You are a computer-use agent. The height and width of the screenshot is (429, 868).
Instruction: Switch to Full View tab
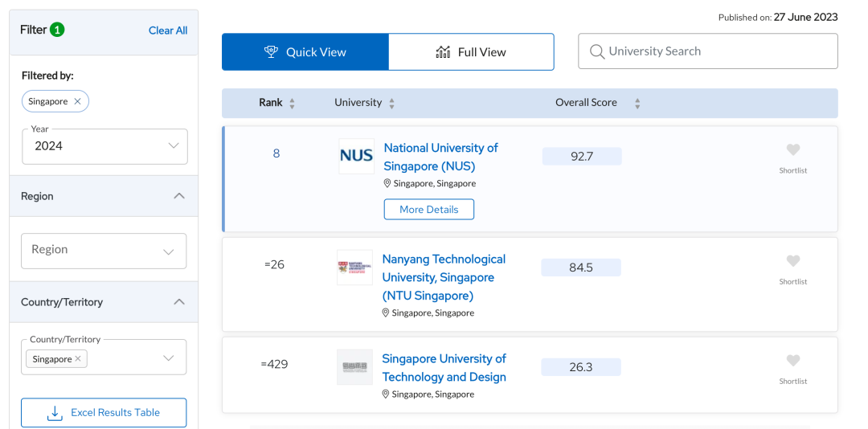(x=471, y=52)
